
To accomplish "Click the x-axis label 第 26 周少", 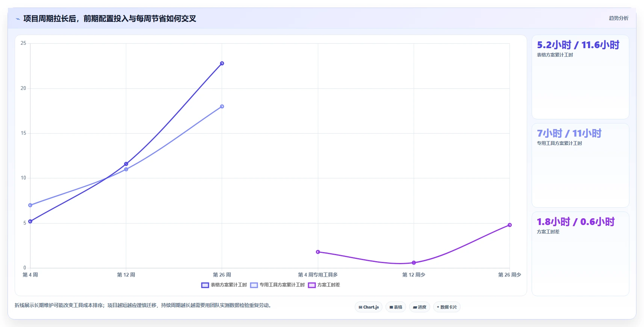I will click(509, 275).
